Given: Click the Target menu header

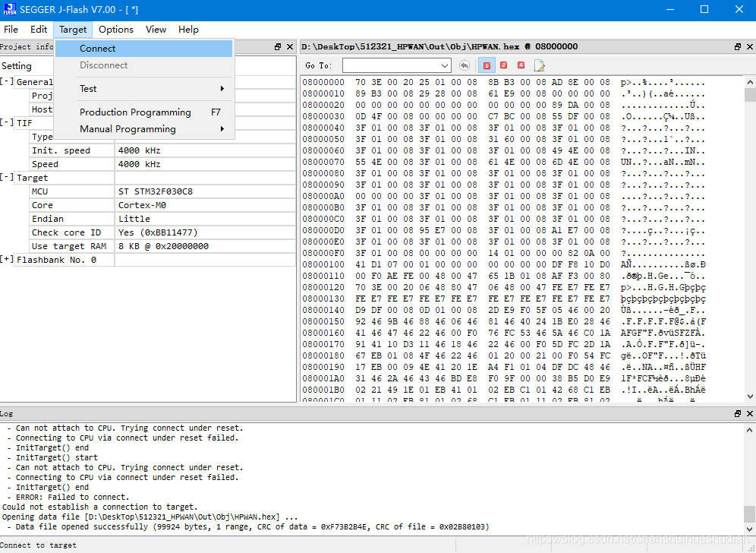Looking at the screenshot, I should point(73,30).
